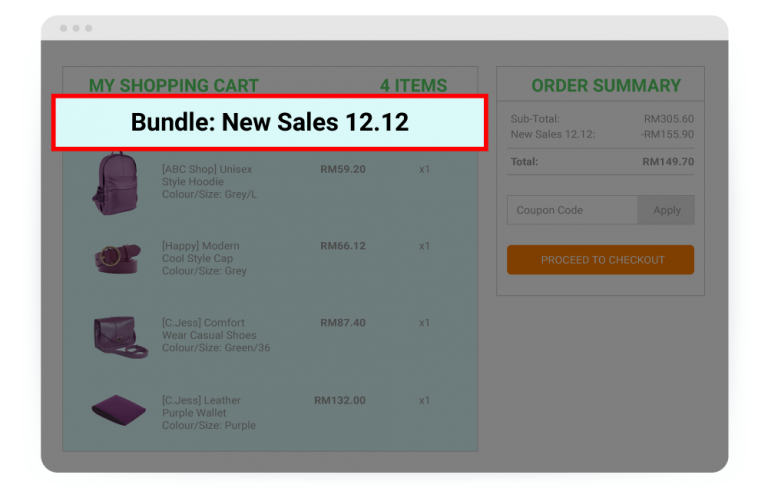Click Proceed to Checkout button
This screenshot has height=488, width=768.
(x=600, y=260)
